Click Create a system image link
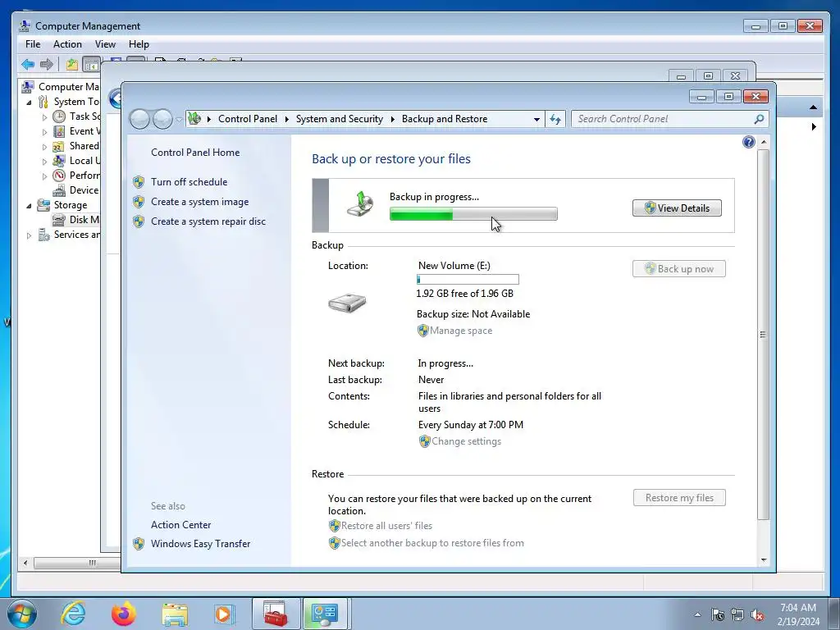 [x=200, y=202]
